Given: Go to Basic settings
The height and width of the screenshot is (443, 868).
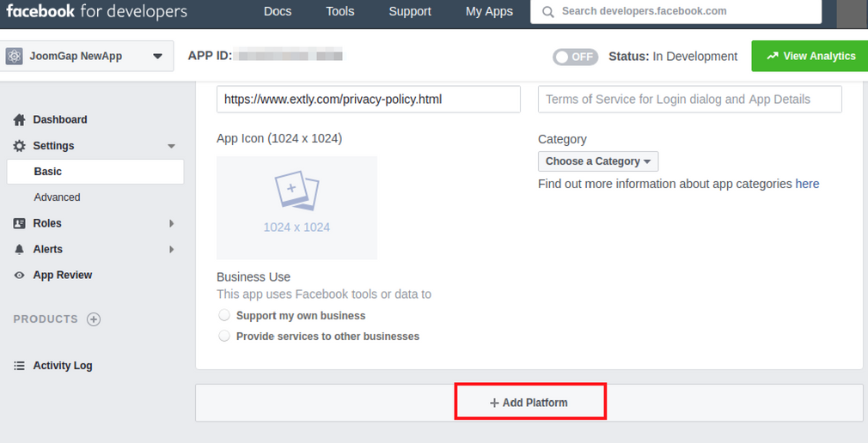Looking at the screenshot, I should coord(95,172).
